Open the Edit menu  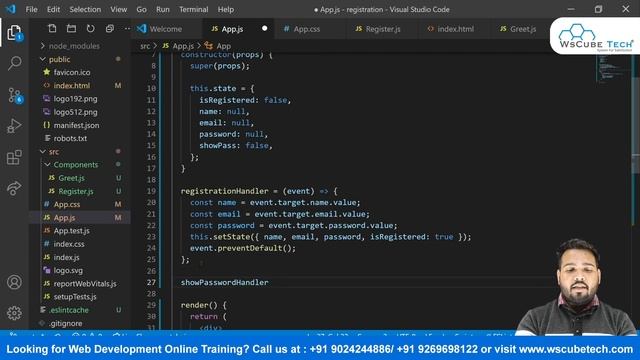(x=53, y=9)
